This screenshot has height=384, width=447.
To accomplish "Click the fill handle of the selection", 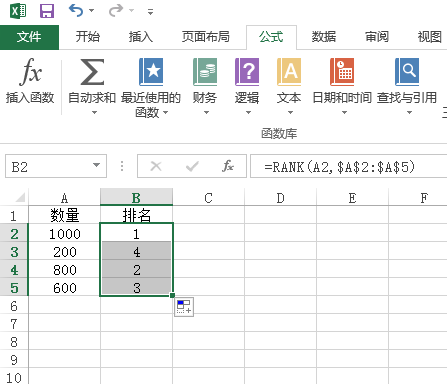I will [172, 295].
